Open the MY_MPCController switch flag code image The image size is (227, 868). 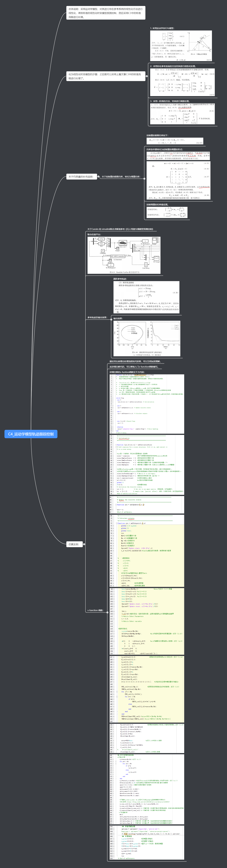click(x=147, y=404)
